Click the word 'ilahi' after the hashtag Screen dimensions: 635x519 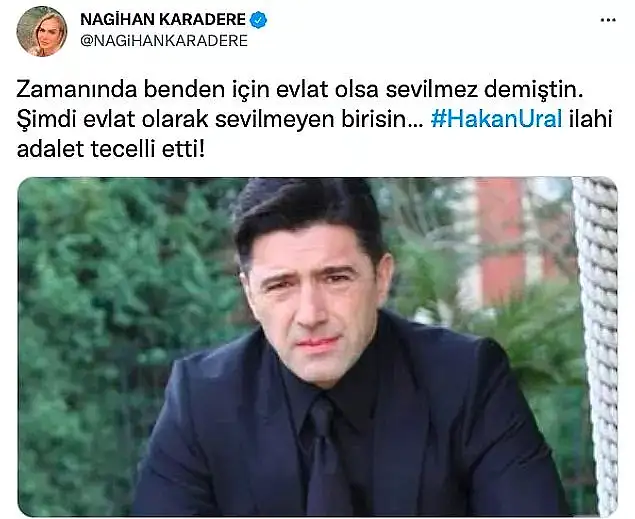(x=590, y=119)
